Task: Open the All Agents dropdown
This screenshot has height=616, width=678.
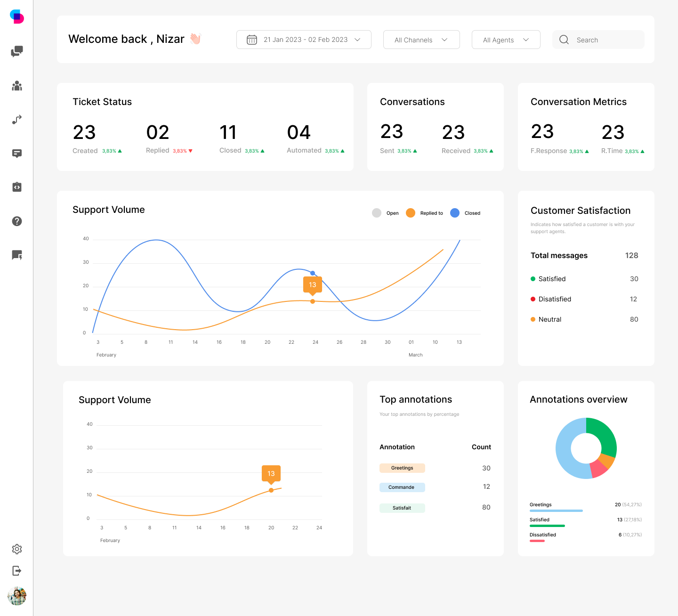Action: click(506, 40)
